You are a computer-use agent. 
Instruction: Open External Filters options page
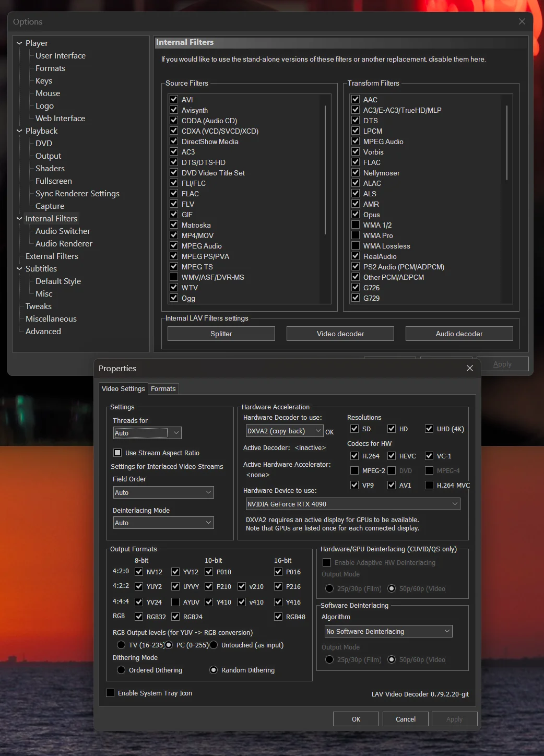(52, 256)
